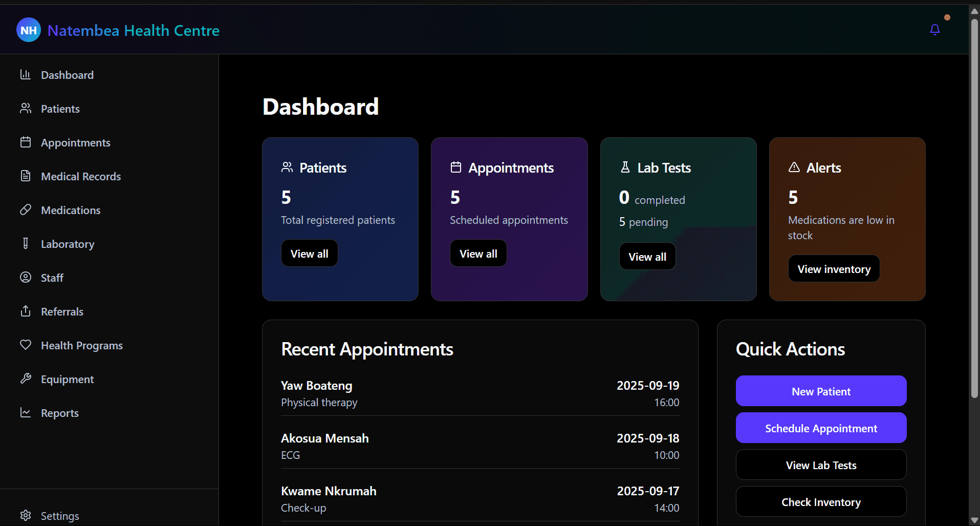The image size is (980, 526).
Task: Select the Kwame Nkrumah appointment row
Action: tap(480, 499)
